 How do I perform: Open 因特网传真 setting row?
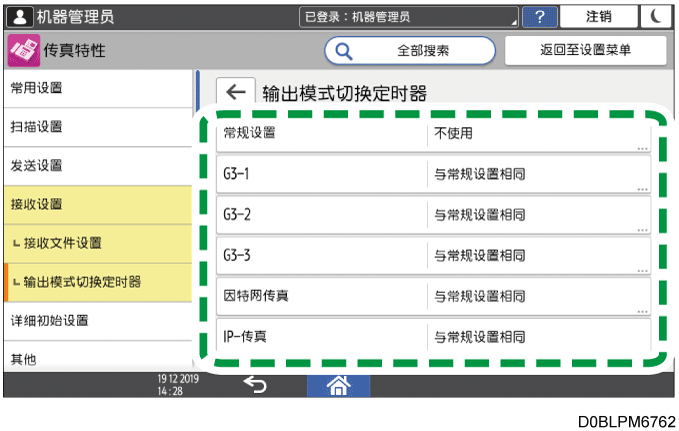pyautogui.click(x=432, y=296)
